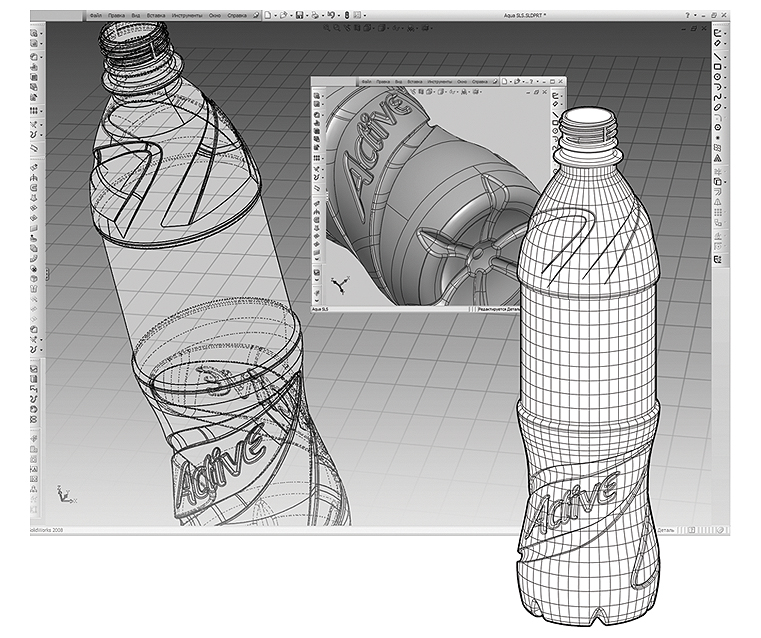Click New document icon in inner window
Image resolution: width=761 pixels, height=638 pixels.
click(505, 82)
